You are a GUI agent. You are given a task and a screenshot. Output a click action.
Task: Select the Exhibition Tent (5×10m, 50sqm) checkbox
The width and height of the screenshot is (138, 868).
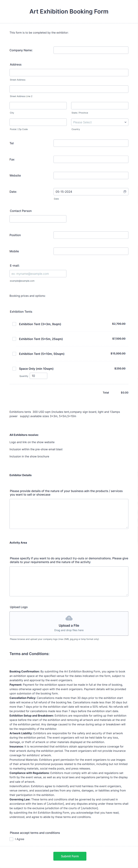coord(14,354)
